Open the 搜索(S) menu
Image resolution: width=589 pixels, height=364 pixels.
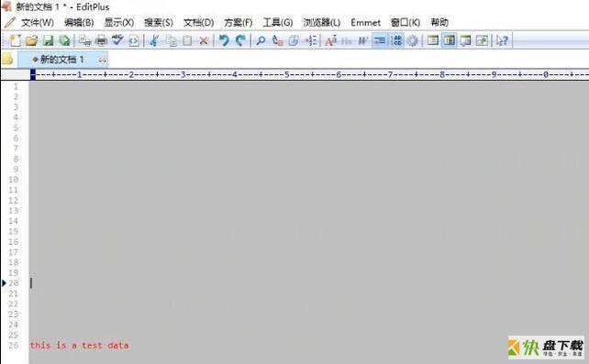click(x=159, y=23)
